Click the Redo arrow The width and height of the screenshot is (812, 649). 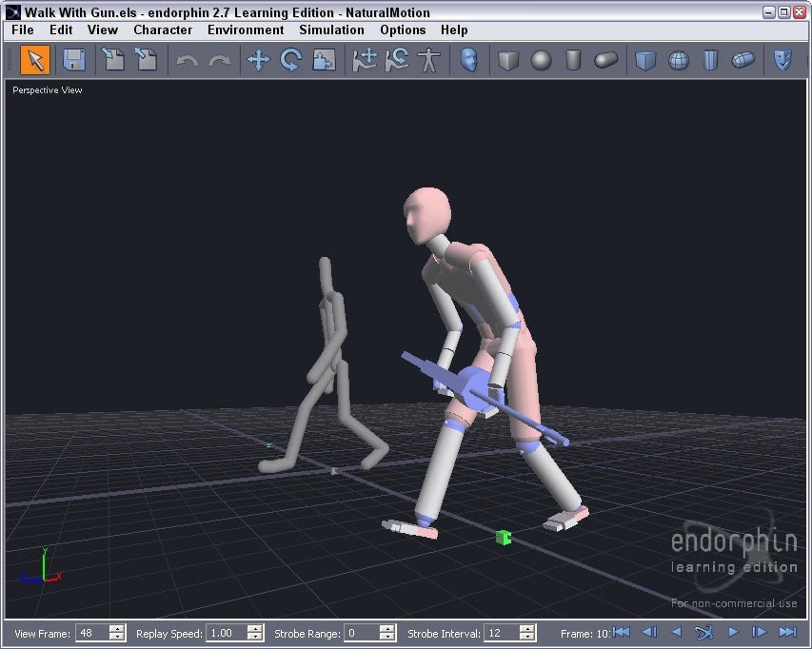(x=220, y=61)
